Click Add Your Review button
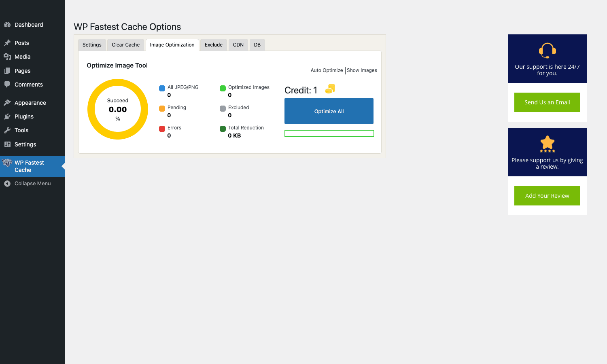Image resolution: width=607 pixels, height=364 pixels. pos(547,196)
